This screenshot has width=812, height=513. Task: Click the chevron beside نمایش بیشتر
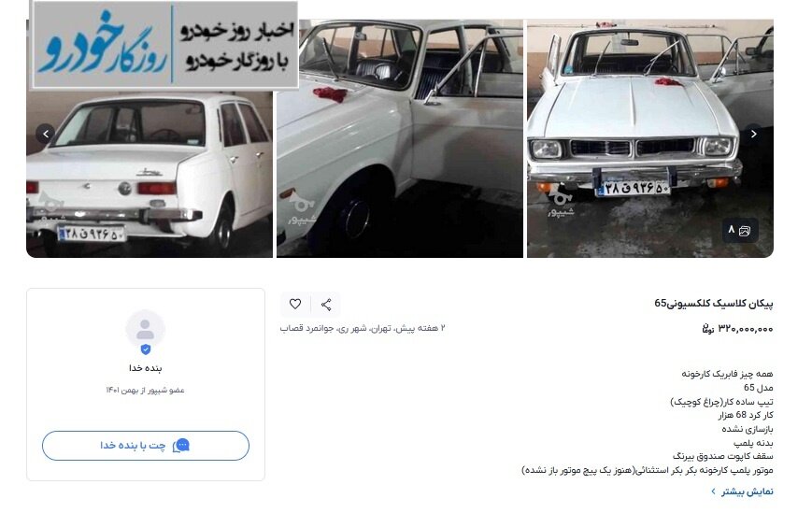(x=714, y=492)
